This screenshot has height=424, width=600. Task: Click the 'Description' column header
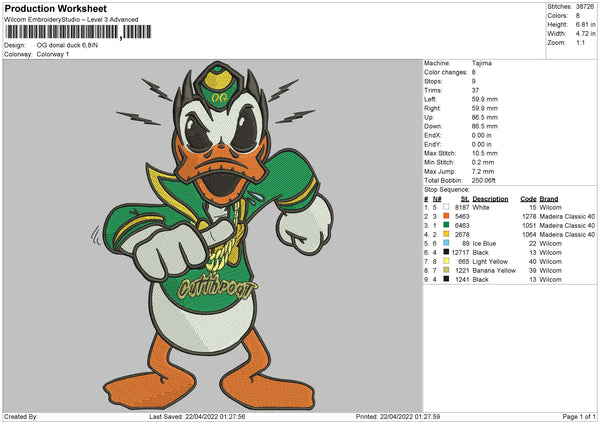point(490,199)
